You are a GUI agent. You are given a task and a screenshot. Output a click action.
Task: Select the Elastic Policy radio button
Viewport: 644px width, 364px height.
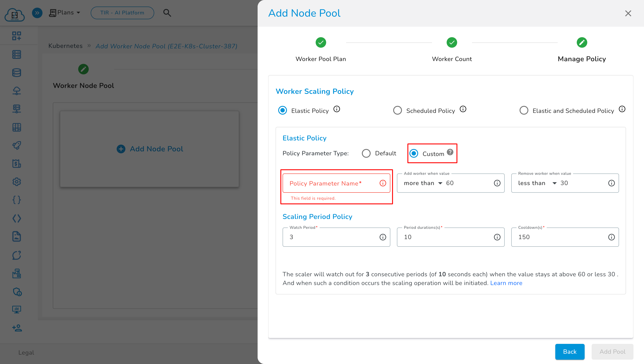[x=283, y=110]
